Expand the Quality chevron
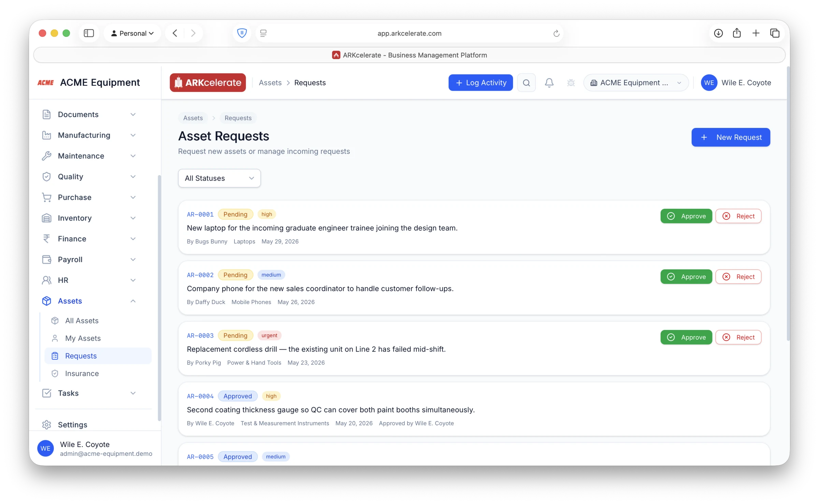The width and height of the screenshot is (819, 504). [x=133, y=177]
